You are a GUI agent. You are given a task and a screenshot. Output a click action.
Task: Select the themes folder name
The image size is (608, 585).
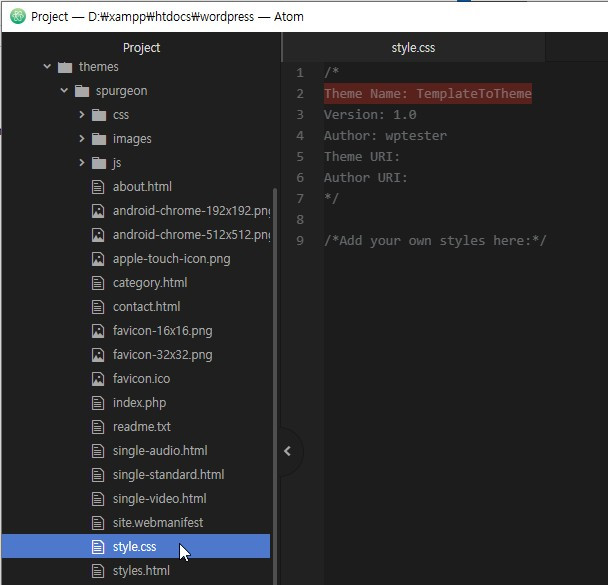(x=98, y=67)
